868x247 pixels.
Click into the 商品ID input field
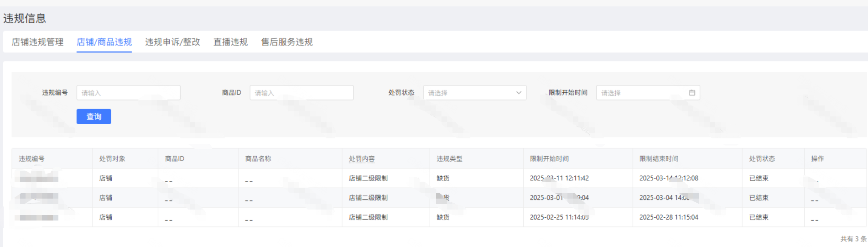[301, 93]
